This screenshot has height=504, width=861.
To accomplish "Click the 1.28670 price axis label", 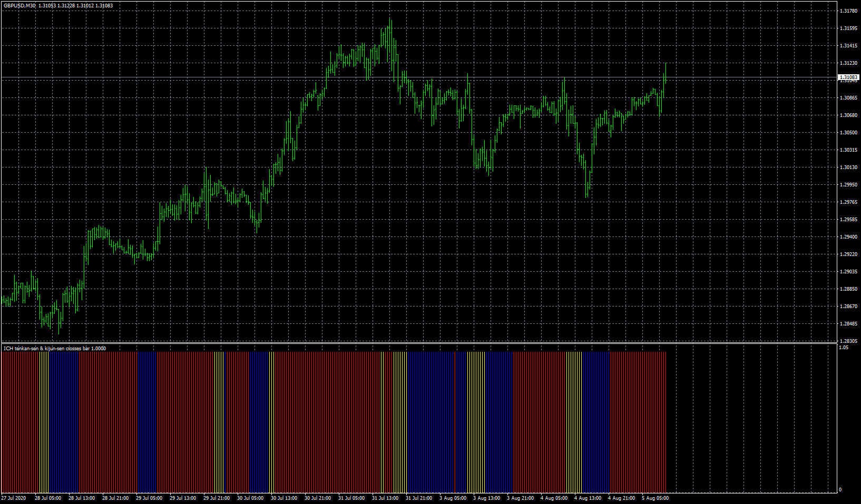I will [847, 307].
